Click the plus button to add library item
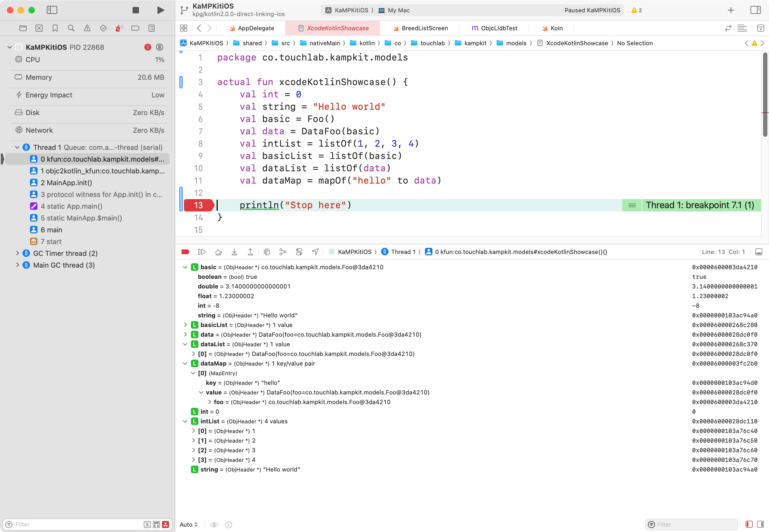 click(731, 10)
